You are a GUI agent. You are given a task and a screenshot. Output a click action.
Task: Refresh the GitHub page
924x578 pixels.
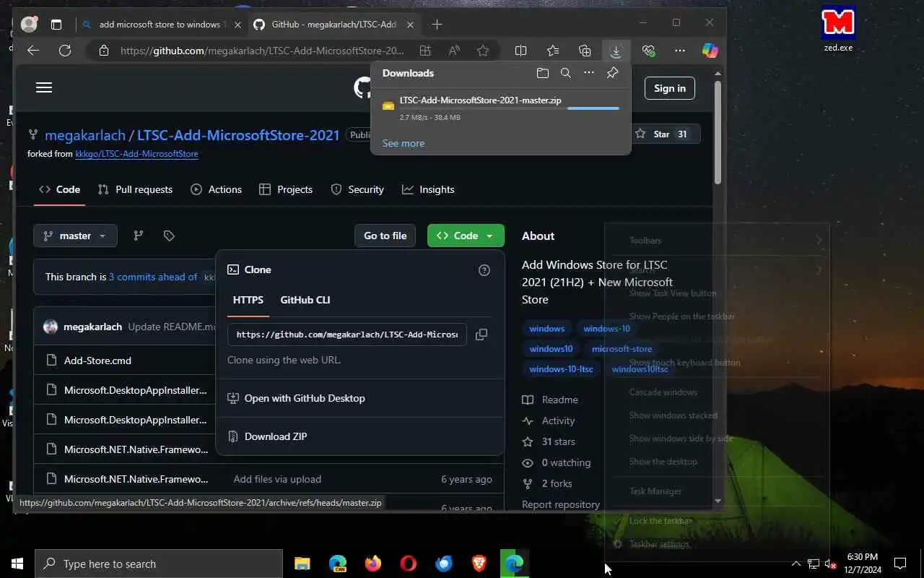click(x=65, y=51)
